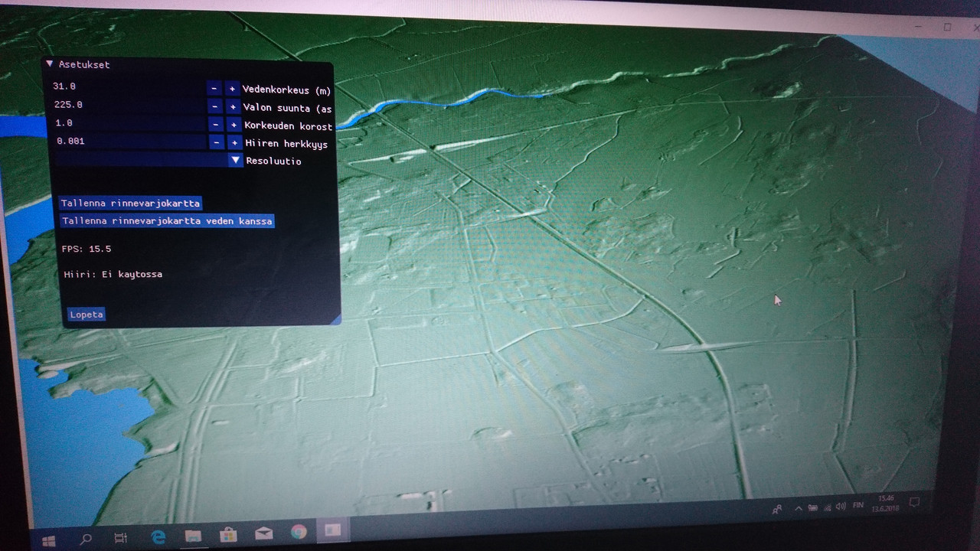This screenshot has height=551, width=980.
Task: Open the Windows Start menu
Action: click(x=49, y=540)
